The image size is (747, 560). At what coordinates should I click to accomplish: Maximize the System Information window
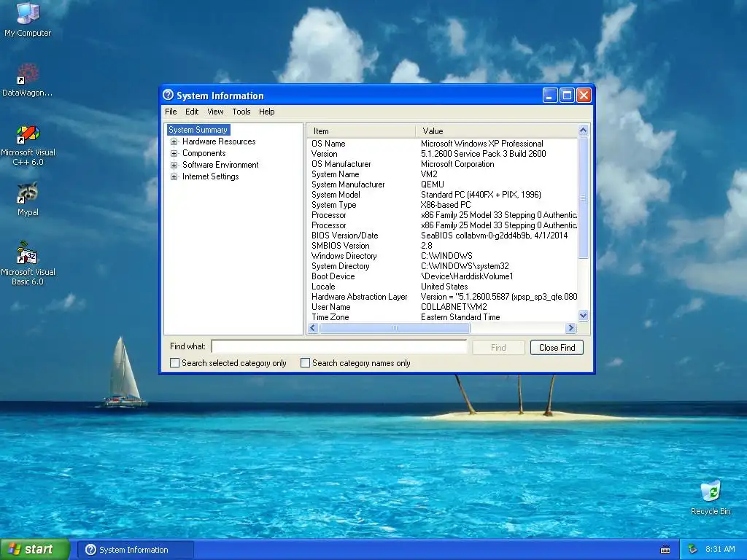pos(567,96)
